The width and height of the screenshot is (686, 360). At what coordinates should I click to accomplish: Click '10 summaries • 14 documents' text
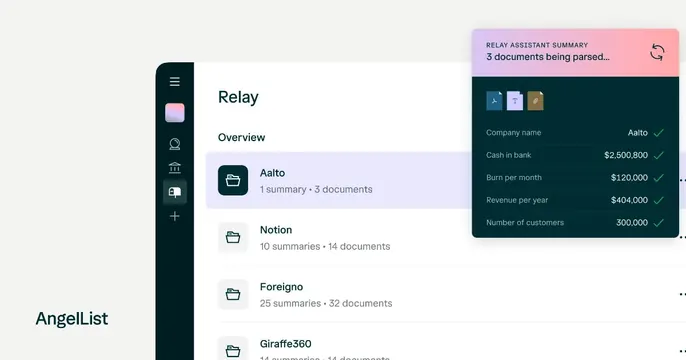325,246
